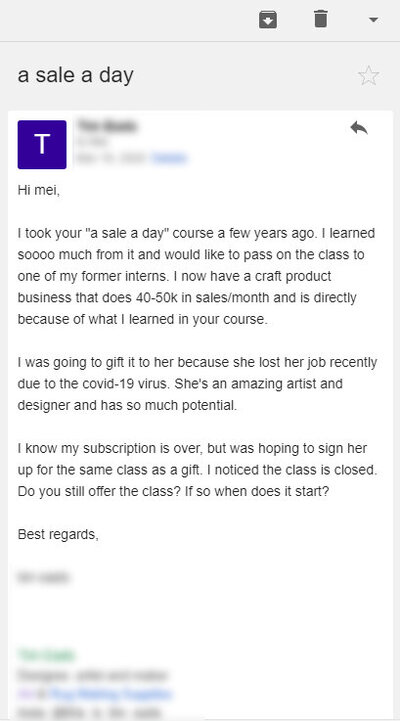
Task: Click the blurred recipient line under sender name
Action: click(x=92, y=142)
